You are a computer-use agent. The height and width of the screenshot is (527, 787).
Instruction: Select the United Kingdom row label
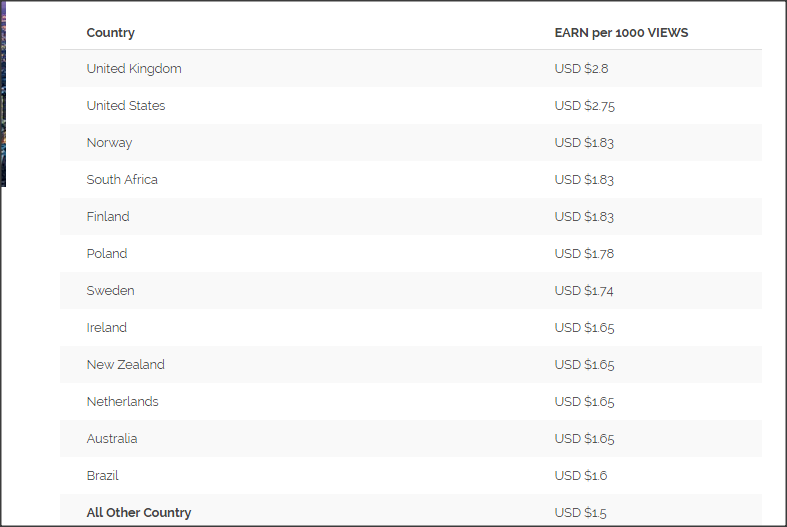pos(134,69)
